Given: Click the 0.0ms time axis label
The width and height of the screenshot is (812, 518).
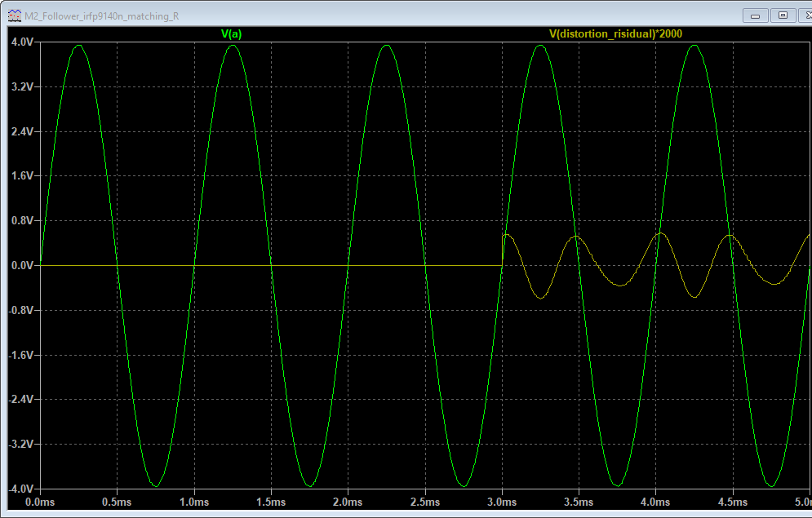Looking at the screenshot, I should (x=40, y=503).
